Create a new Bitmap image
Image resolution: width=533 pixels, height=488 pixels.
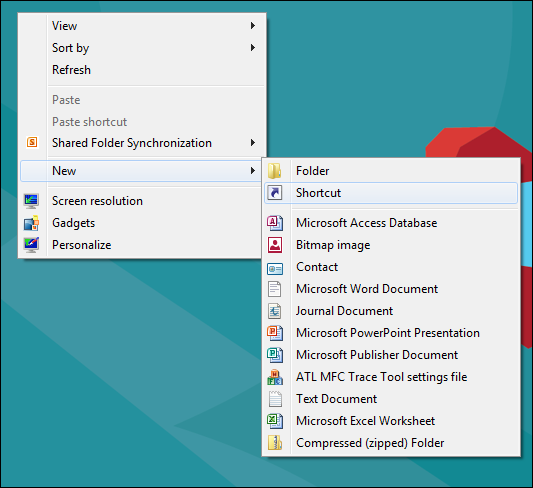[391, 245]
